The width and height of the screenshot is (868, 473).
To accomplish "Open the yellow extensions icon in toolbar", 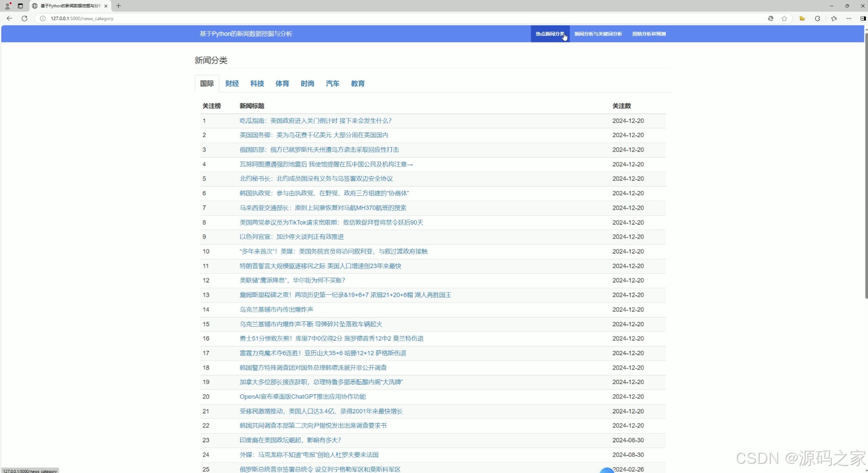I will (x=802, y=18).
